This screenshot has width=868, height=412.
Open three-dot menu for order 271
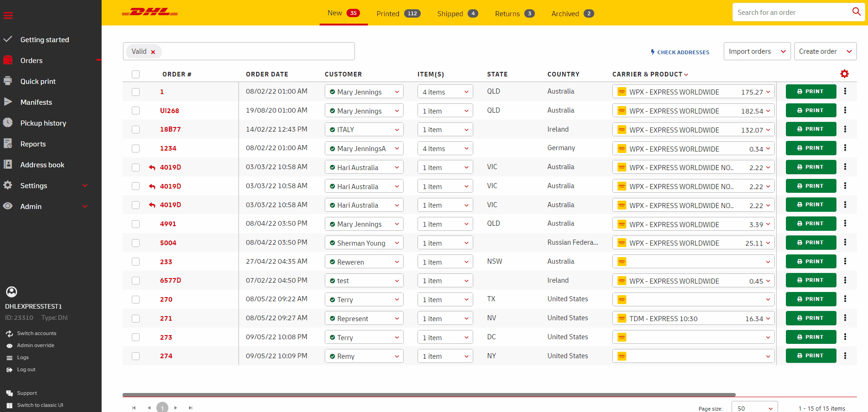(x=845, y=318)
